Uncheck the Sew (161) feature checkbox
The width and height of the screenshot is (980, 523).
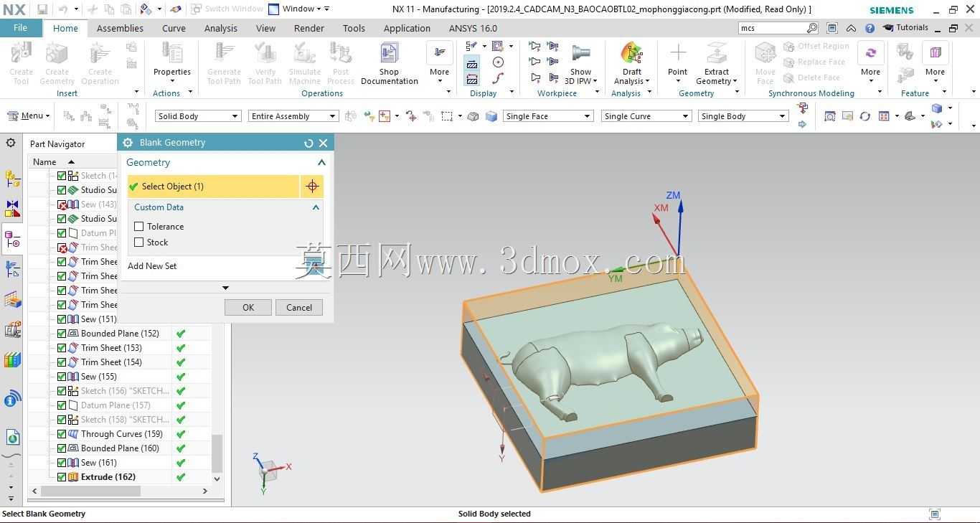coord(62,463)
